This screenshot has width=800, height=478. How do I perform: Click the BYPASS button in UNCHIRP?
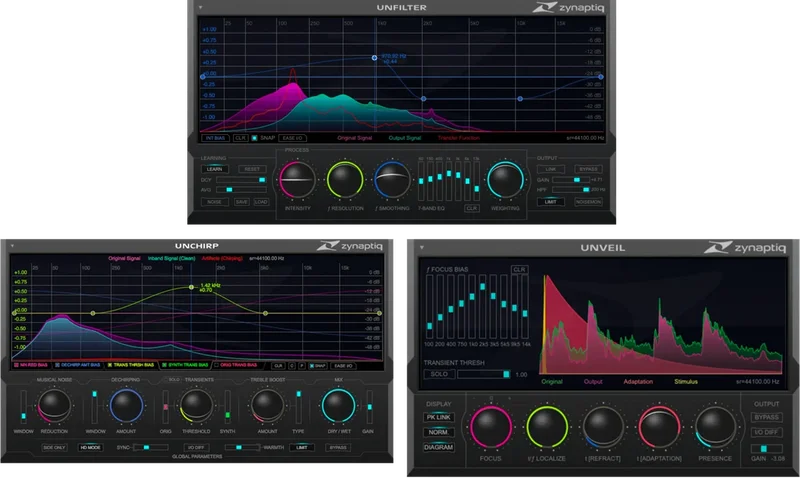point(338,447)
